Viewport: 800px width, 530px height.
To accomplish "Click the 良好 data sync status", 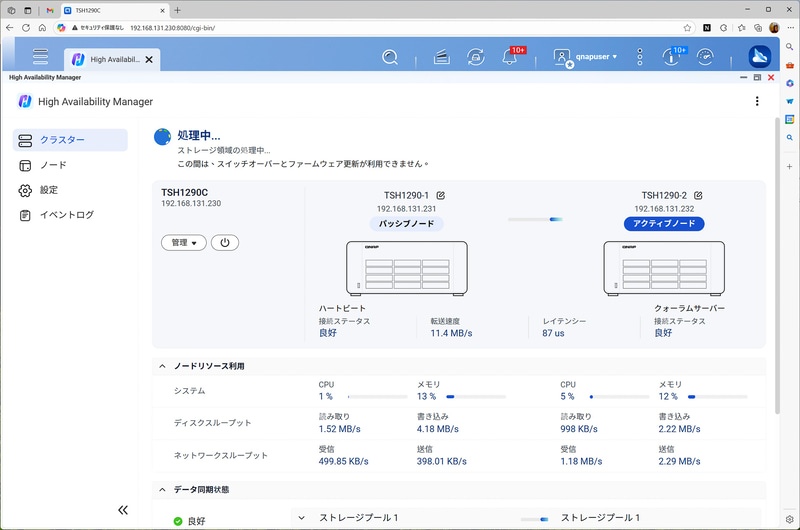I will [x=196, y=521].
